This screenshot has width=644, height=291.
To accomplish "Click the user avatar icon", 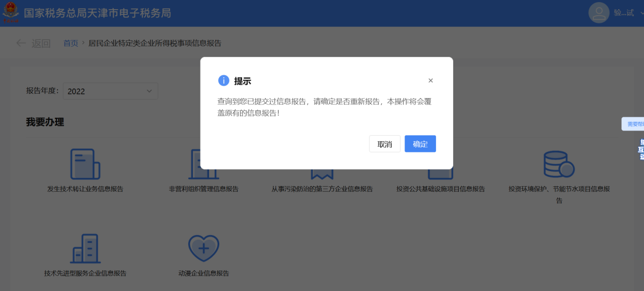I will 599,13.
